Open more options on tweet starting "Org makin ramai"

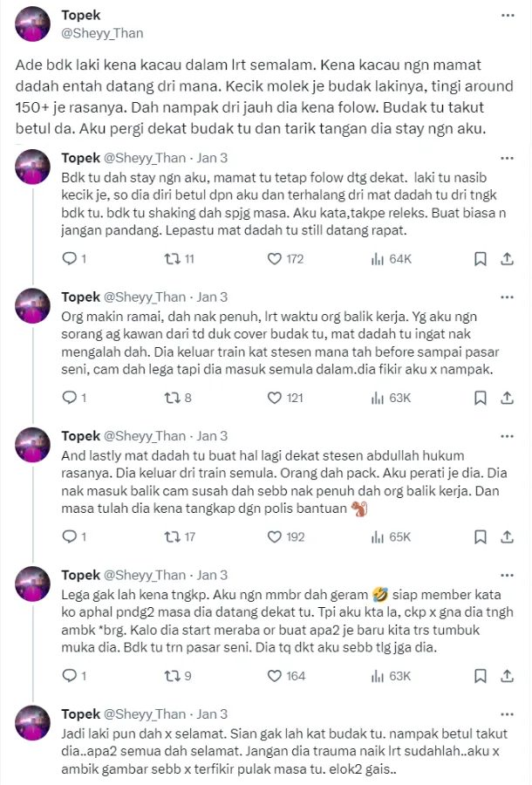point(507,297)
